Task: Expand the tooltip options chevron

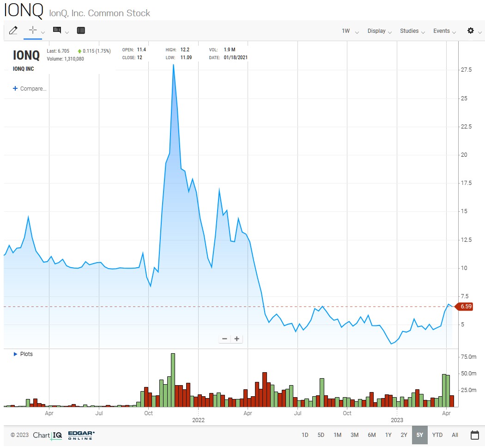Action: [x=67, y=32]
